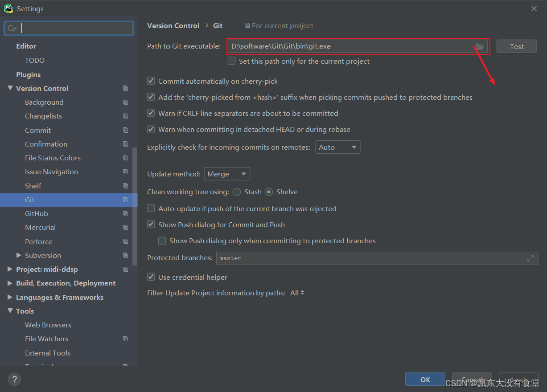Select the Shelve radio button
Screen dimensions: 547x392
tap(269, 192)
